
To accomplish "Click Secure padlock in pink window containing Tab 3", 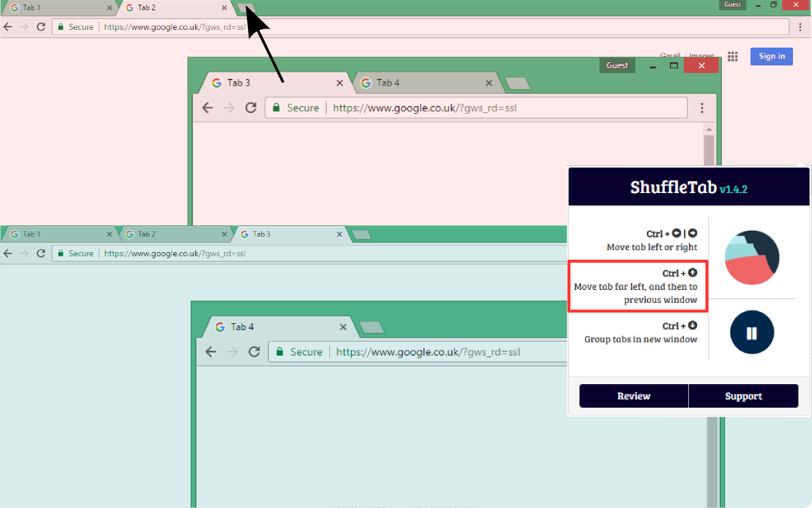I will pyautogui.click(x=276, y=108).
